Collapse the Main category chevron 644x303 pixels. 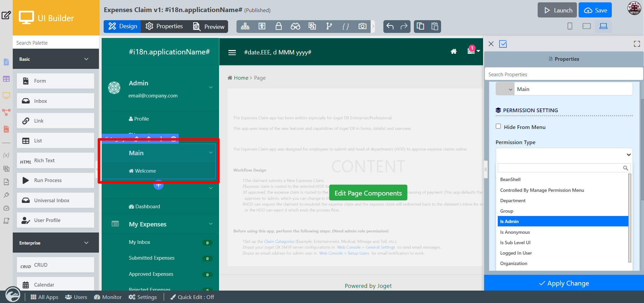pos(211,153)
